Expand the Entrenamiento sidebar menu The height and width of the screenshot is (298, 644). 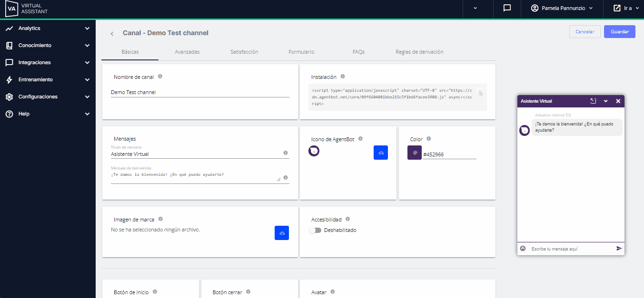tap(87, 80)
